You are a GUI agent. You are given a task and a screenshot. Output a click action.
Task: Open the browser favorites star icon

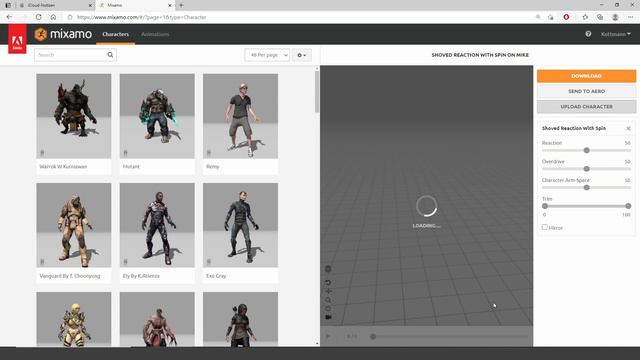coord(585,17)
